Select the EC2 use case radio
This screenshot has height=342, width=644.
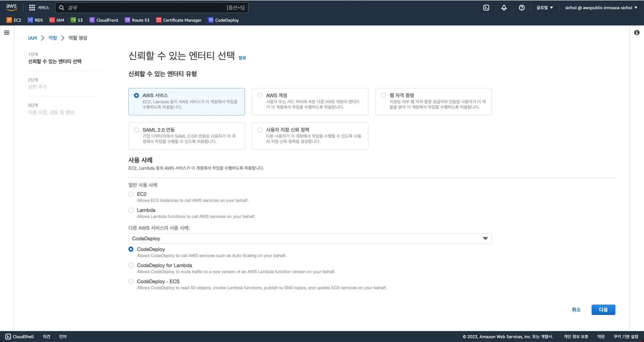click(131, 194)
